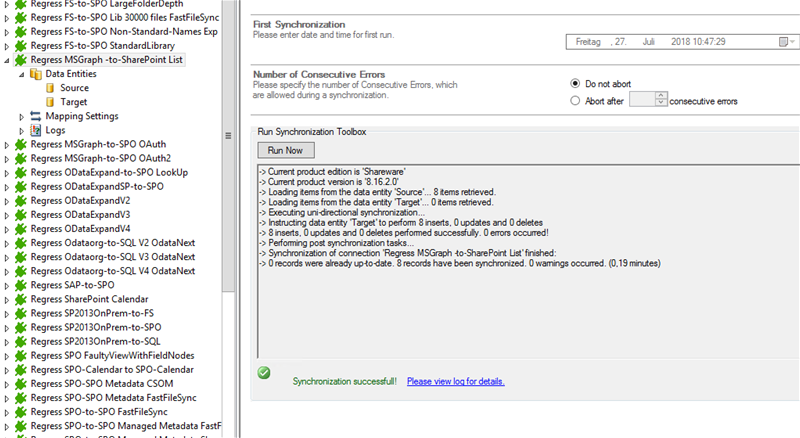Click the green success checkmark icon
800x438 pixels.
(264, 372)
